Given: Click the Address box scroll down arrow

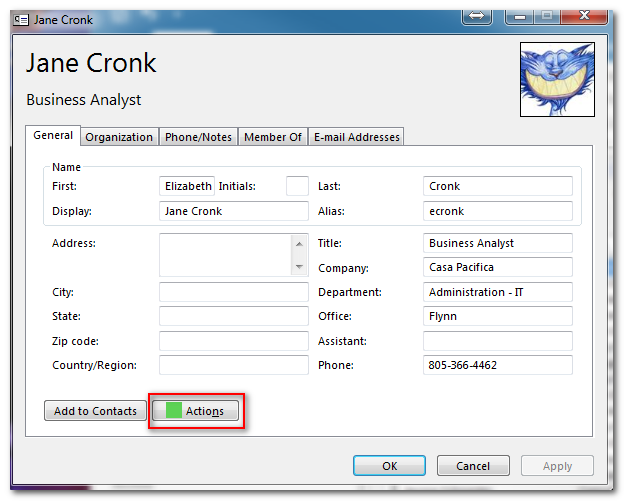Looking at the screenshot, I should point(299,267).
